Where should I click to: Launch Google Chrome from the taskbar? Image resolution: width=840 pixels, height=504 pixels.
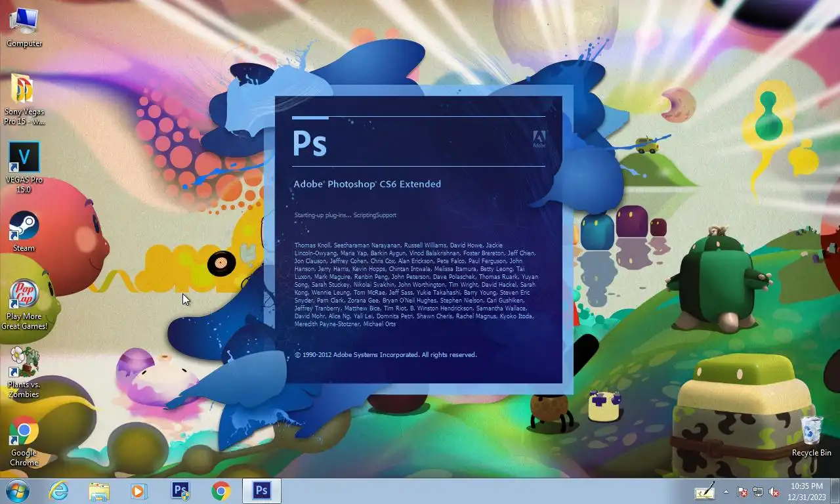click(x=221, y=491)
